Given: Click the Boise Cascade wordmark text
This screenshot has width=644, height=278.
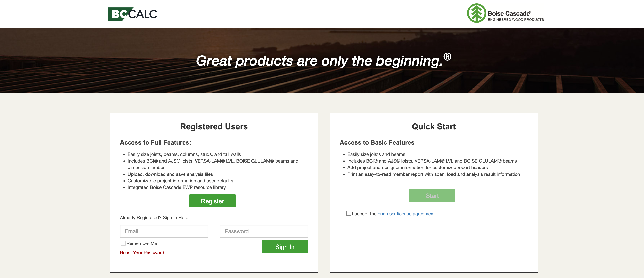Looking at the screenshot, I should pyautogui.click(x=509, y=13).
